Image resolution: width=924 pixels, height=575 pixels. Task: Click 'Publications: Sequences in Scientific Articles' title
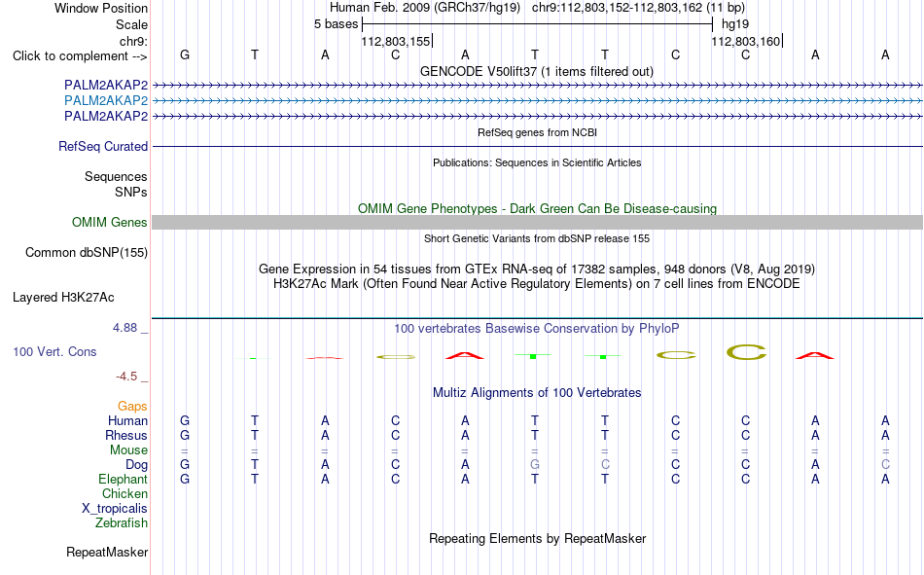pos(537,162)
